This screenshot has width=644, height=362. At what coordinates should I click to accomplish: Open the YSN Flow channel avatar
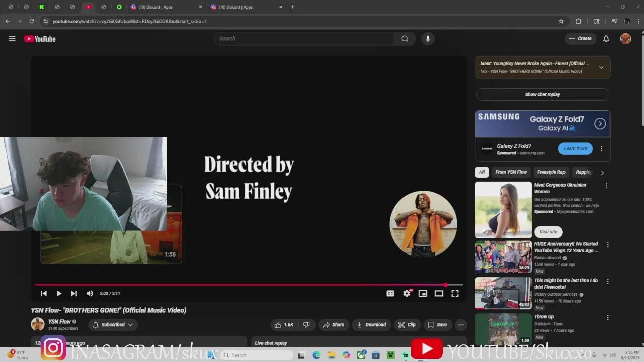pos(38,324)
